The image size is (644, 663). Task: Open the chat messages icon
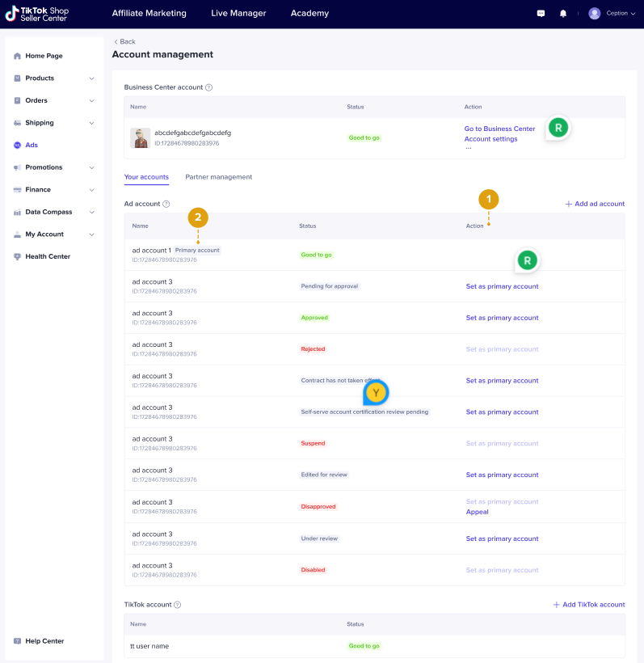[x=541, y=14]
